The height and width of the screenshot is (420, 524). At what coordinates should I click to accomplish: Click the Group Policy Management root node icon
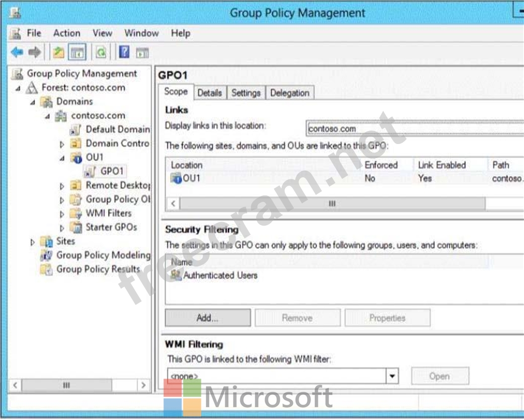pos(17,74)
